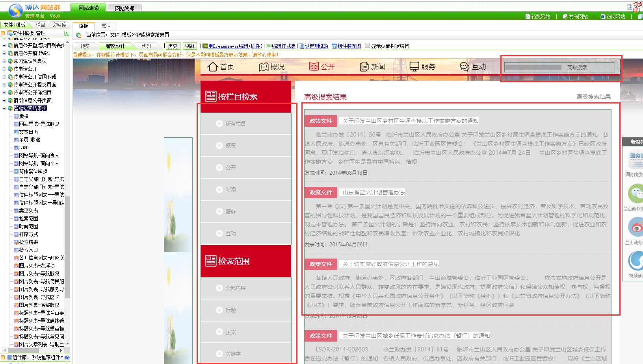Click the 检索范围 list icon
643x364 pixels.
coord(211,261)
